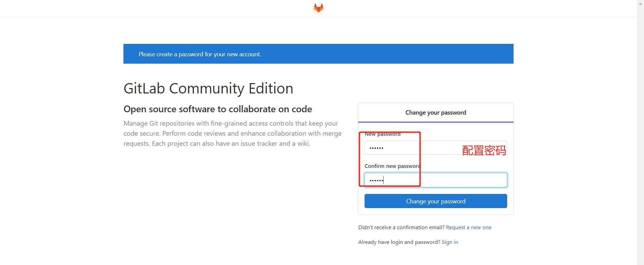The image size is (644, 265).
Task: Click the blue Change your password button
Action: click(x=436, y=201)
